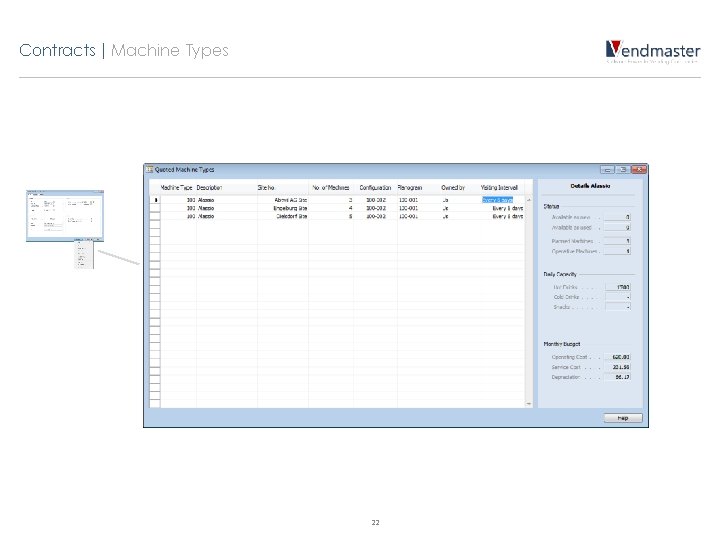Click the Depreciation value field
Viewport: 720px width, 540px height.
(x=618, y=377)
